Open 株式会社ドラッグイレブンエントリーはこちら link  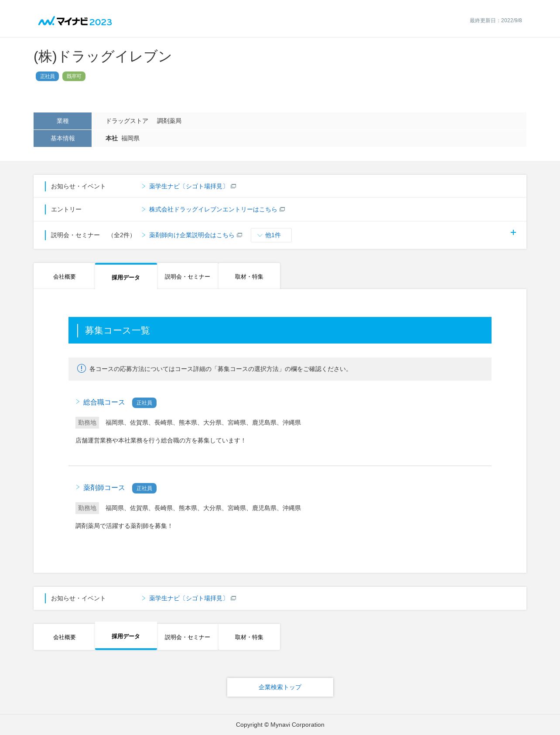pyautogui.click(x=213, y=209)
